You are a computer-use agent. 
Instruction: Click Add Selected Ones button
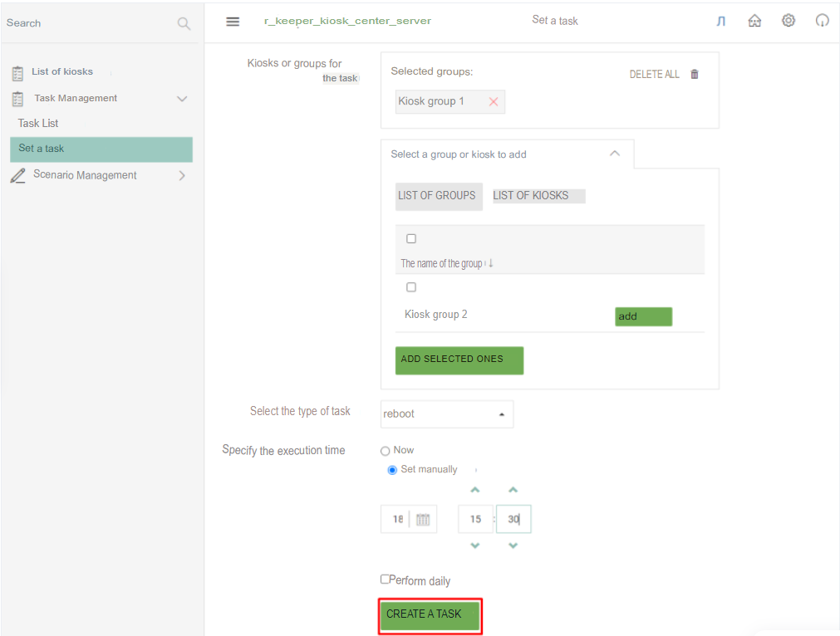click(459, 360)
